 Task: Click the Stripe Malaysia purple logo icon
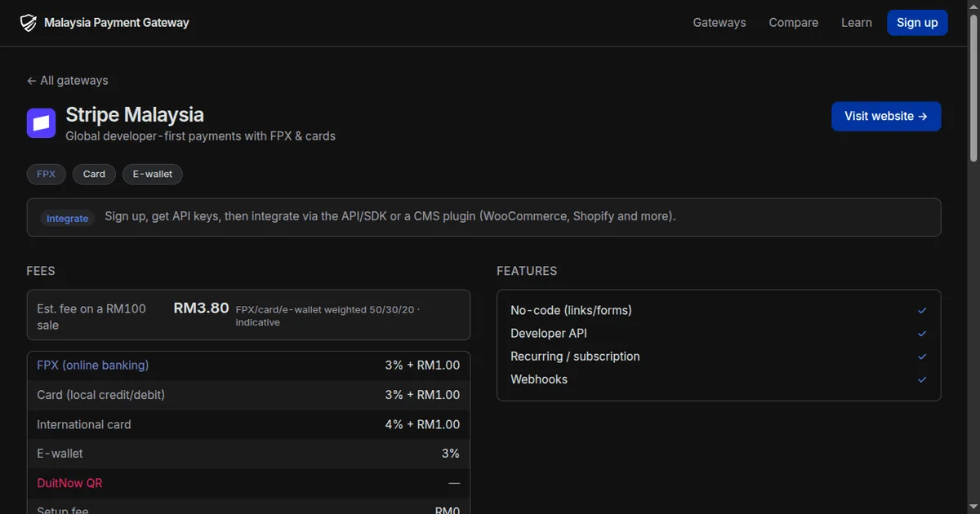click(x=41, y=123)
